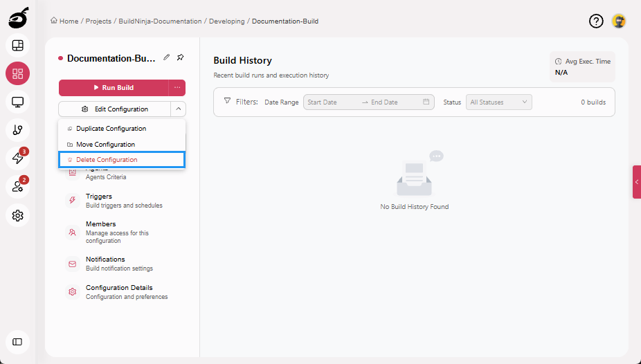Go to Developing breadcrumb link
This screenshot has height=364, width=641.
(226, 21)
